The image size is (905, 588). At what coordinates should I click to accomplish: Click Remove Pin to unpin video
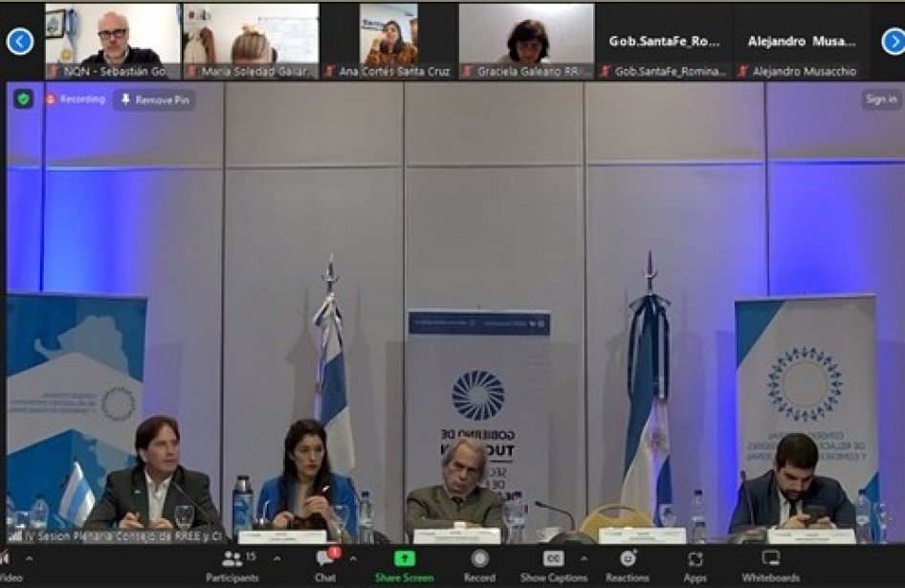click(154, 99)
